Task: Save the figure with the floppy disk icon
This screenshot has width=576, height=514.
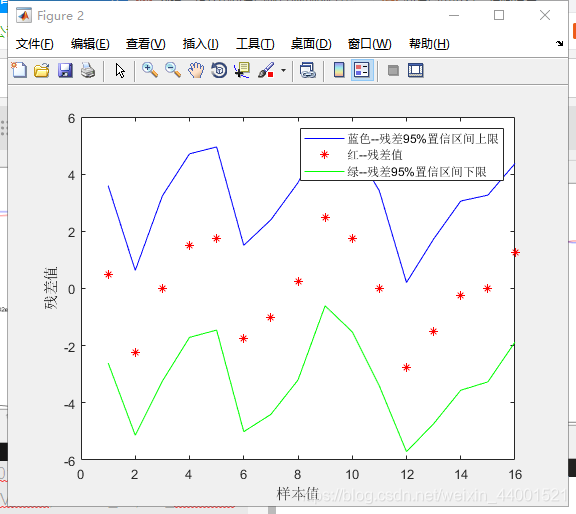Action: coord(65,70)
